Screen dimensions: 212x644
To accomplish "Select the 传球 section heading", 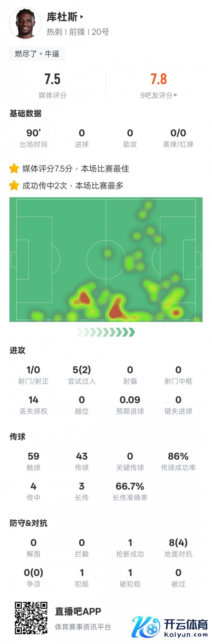I will point(18,437).
